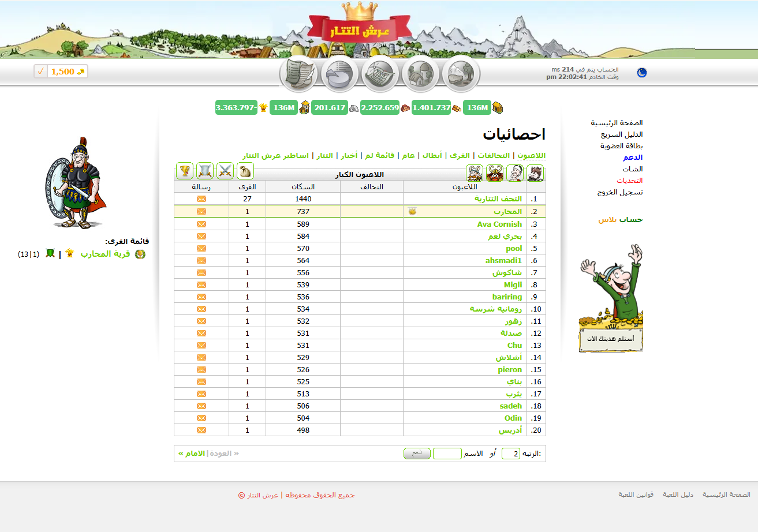Open the statistics pie chart icon
This screenshot has width=758, height=532.
click(339, 75)
